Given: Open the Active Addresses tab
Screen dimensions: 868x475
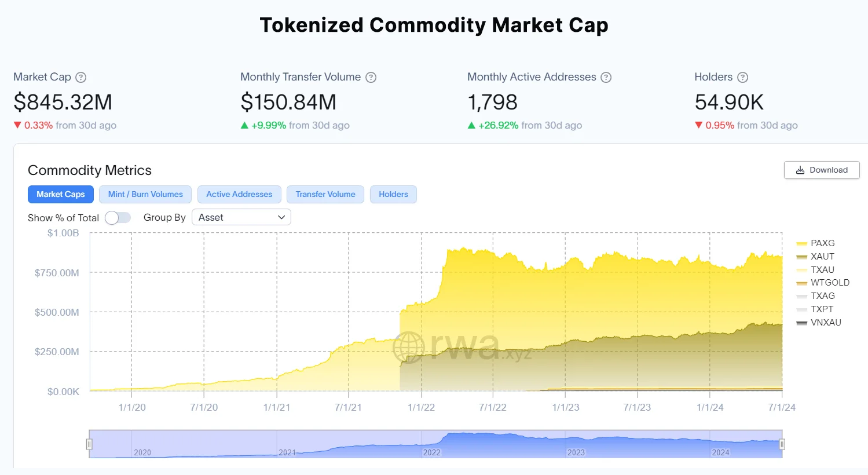Looking at the screenshot, I should (x=239, y=194).
